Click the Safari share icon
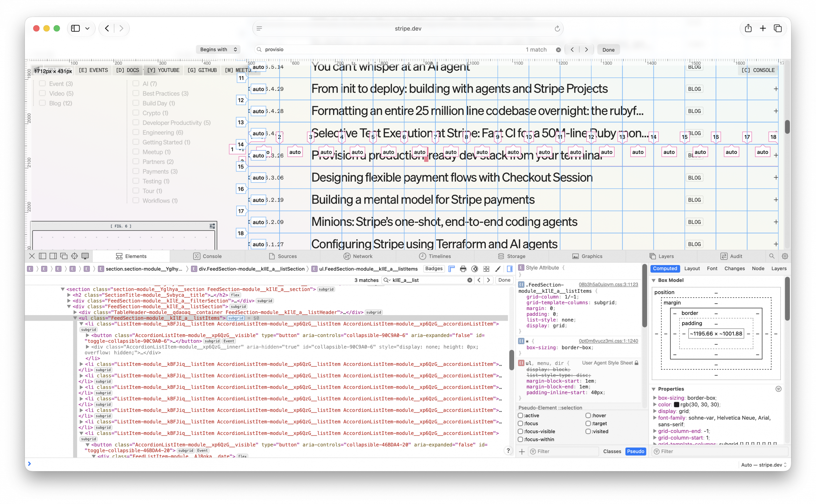 748,28
